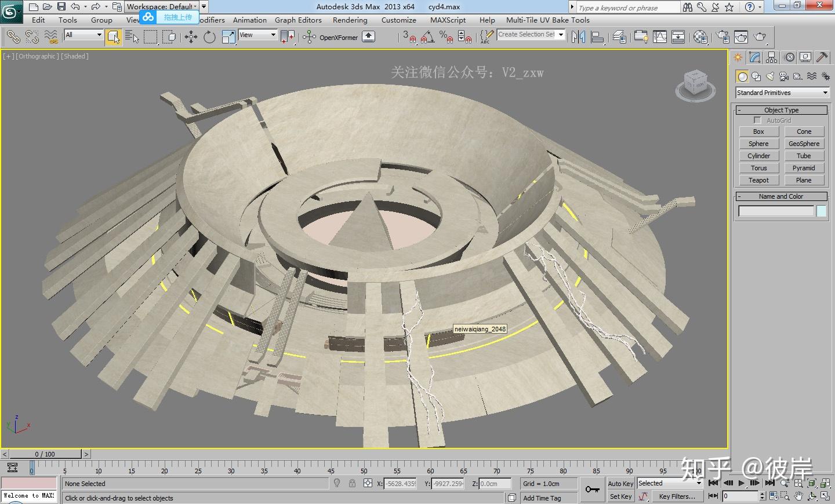835x504 pixels.
Task: Open the Tools menu
Action: click(x=67, y=20)
